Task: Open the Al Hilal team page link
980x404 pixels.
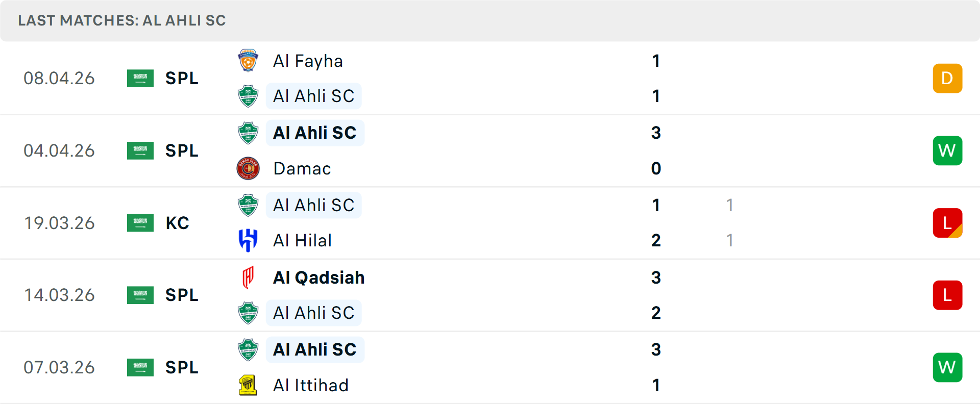Action: (302, 240)
